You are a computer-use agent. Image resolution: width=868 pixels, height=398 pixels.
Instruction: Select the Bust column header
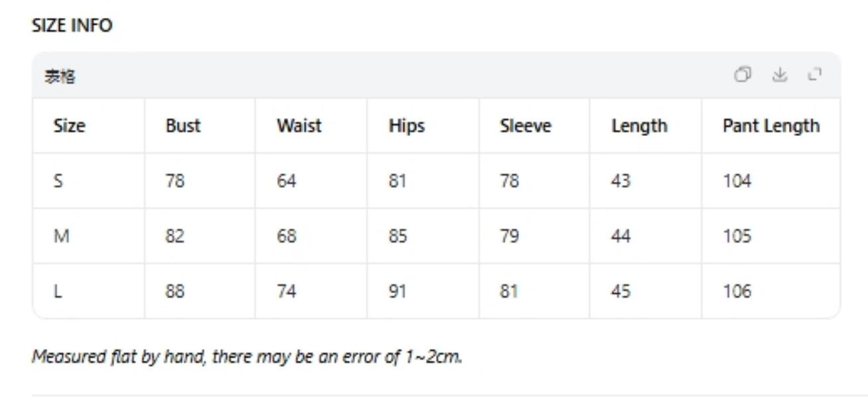(x=182, y=126)
